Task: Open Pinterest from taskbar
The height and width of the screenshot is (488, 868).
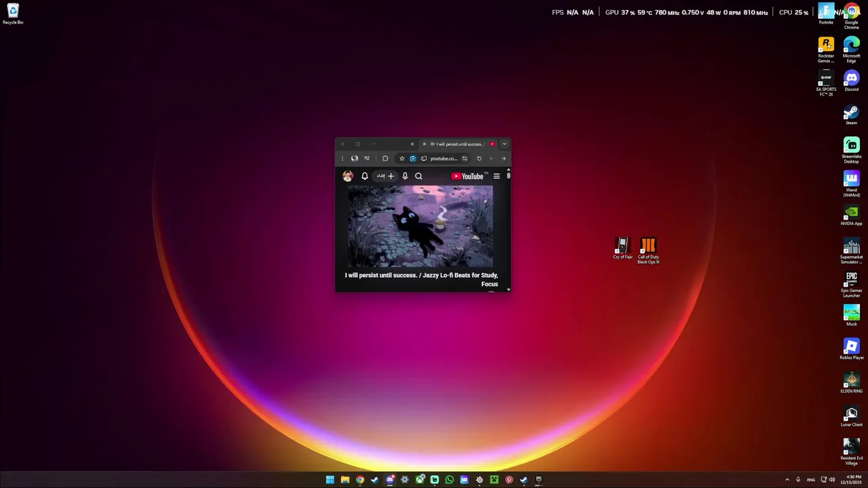Action: tap(509, 480)
